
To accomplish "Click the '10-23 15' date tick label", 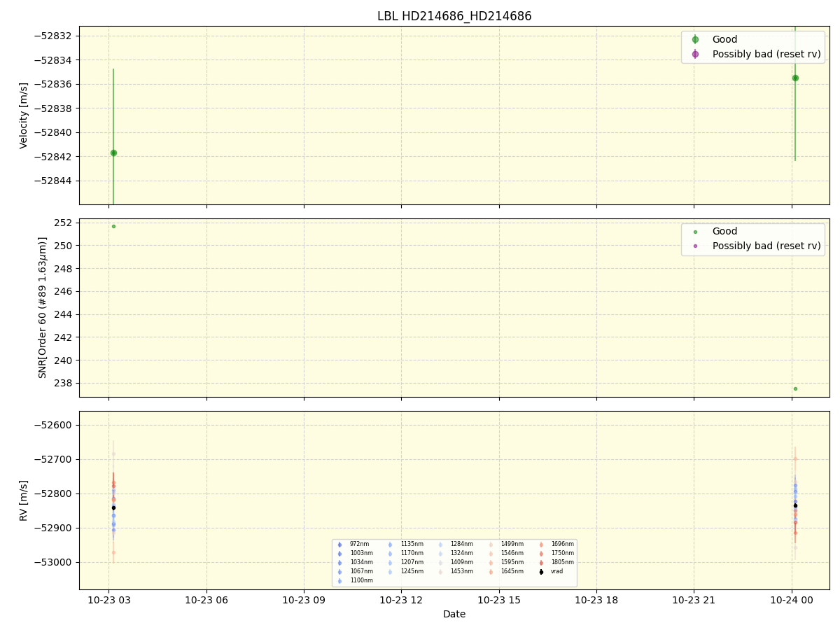I will tap(499, 600).
